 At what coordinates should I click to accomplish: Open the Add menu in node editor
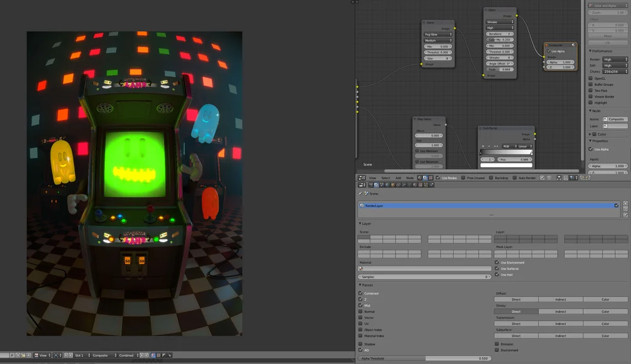(398, 178)
